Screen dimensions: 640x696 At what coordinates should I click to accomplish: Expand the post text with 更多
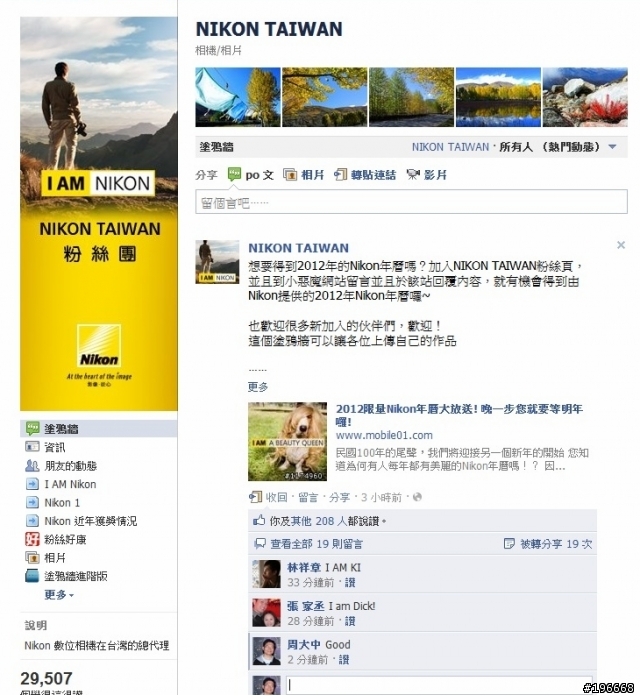coord(258,387)
